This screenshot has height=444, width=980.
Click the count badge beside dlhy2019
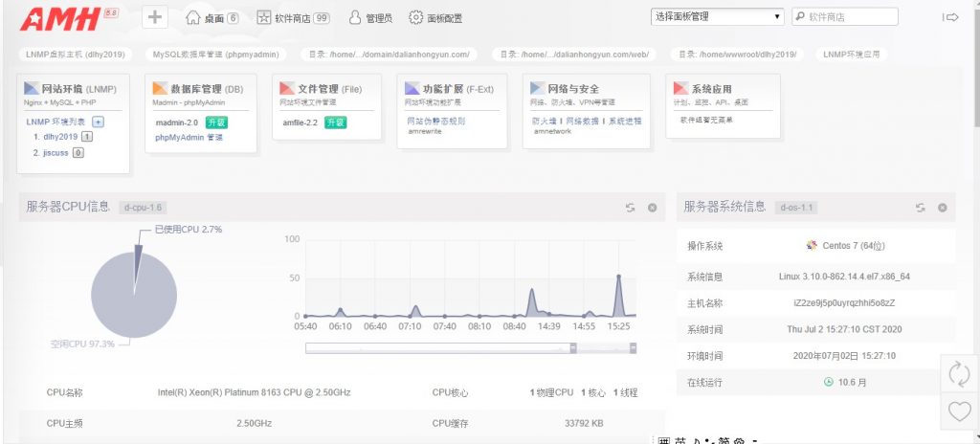(x=87, y=137)
